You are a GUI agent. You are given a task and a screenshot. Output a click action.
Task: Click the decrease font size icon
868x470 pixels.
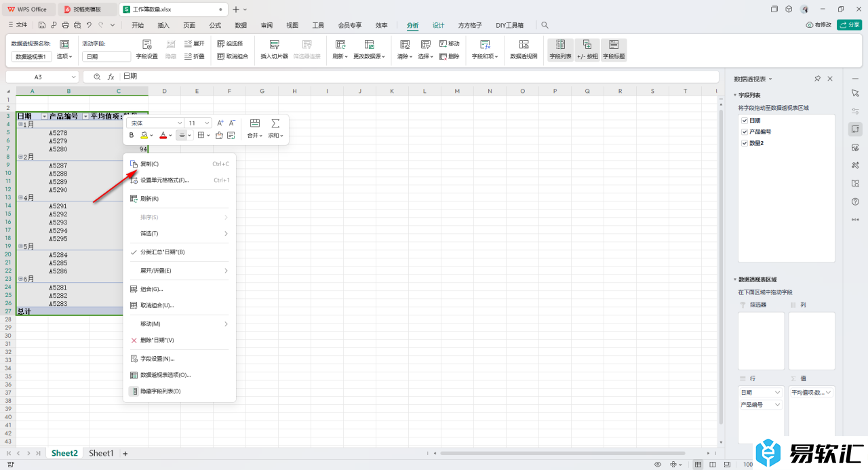click(x=232, y=123)
